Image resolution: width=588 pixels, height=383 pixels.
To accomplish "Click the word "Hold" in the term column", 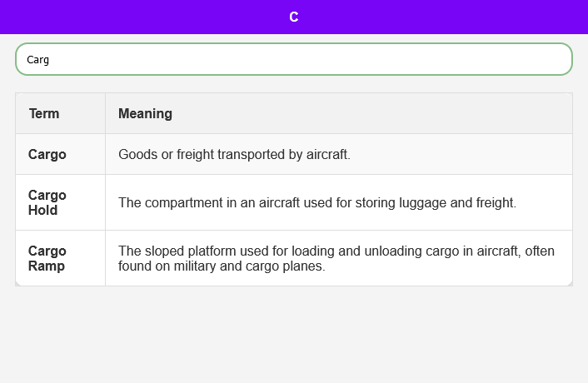I will pyautogui.click(x=43, y=210).
